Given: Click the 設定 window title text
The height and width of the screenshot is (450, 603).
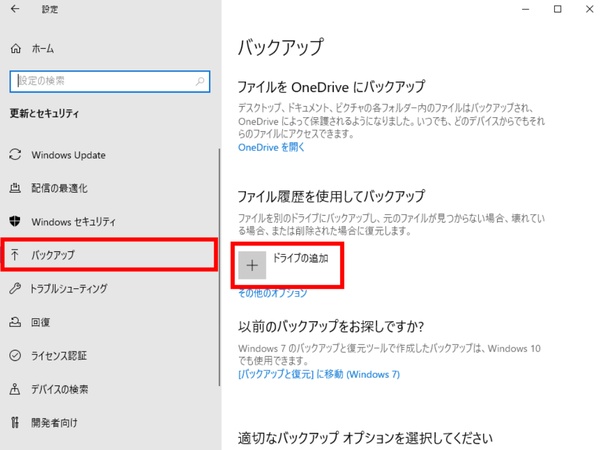Looking at the screenshot, I should (50, 9).
